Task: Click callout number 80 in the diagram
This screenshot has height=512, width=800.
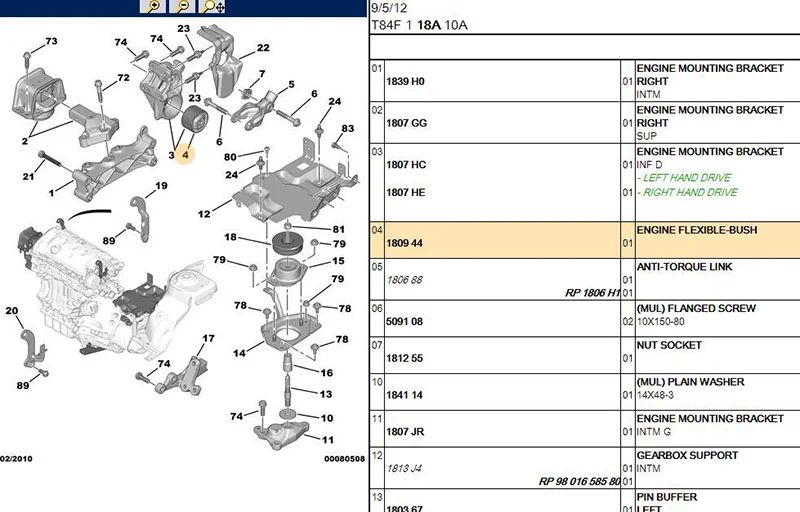Action: coord(231,157)
